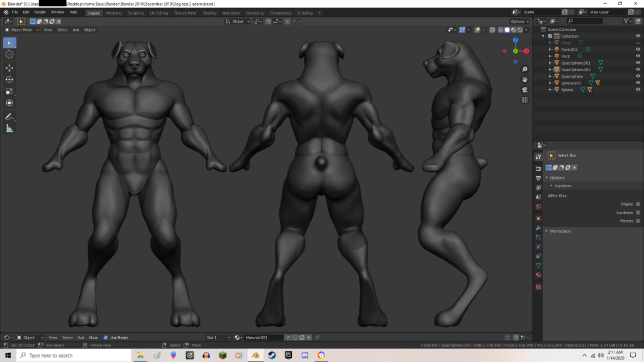
Task: Click the outliner new collection icon
Action: (x=638, y=21)
